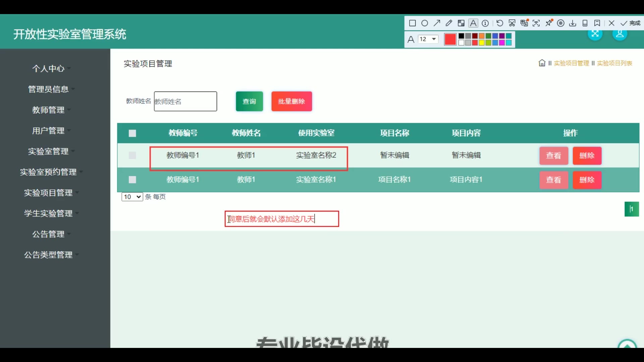Save screenshot with download icon
Viewport: 644px width, 362px height.
click(573, 23)
